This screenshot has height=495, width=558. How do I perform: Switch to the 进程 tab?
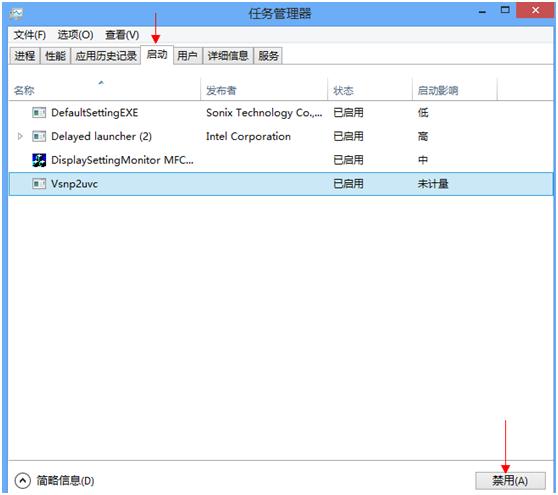point(25,56)
